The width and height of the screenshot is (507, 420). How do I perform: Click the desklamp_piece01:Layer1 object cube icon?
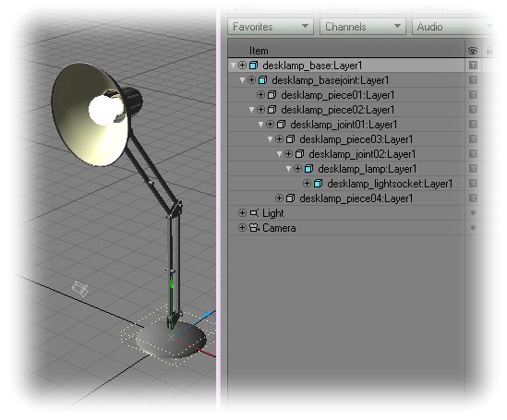click(x=272, y=95)
